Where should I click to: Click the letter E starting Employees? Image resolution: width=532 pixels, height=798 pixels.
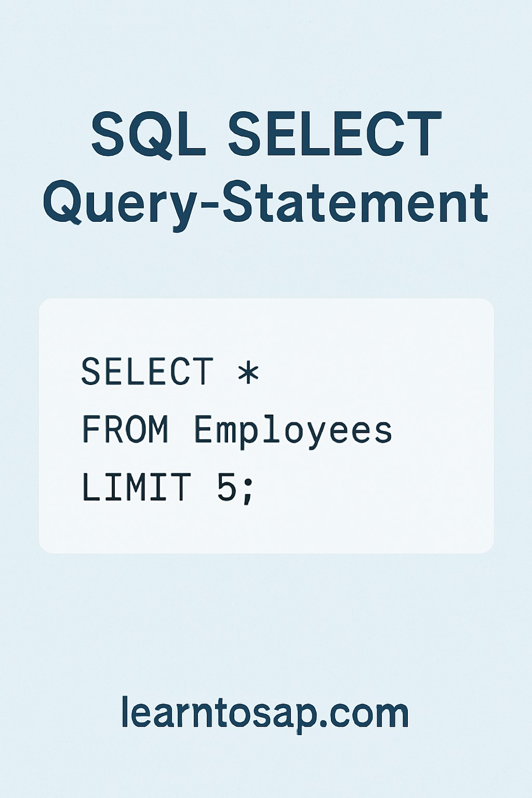204,429
